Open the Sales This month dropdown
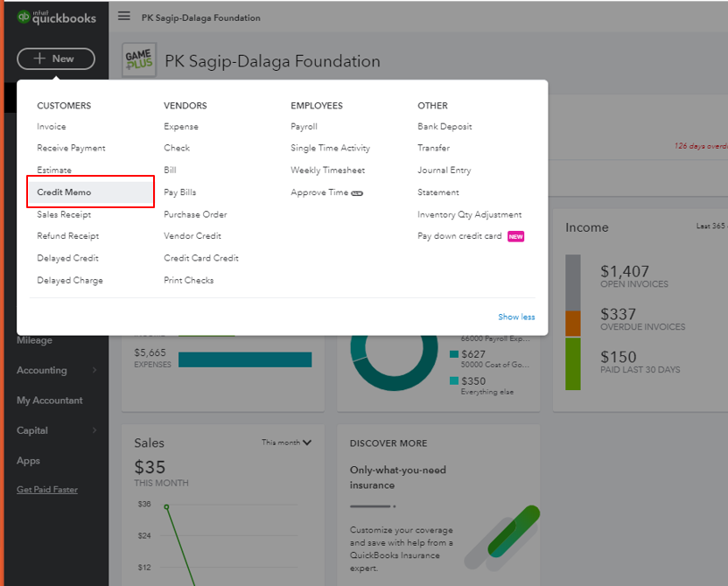 [287, 443]
